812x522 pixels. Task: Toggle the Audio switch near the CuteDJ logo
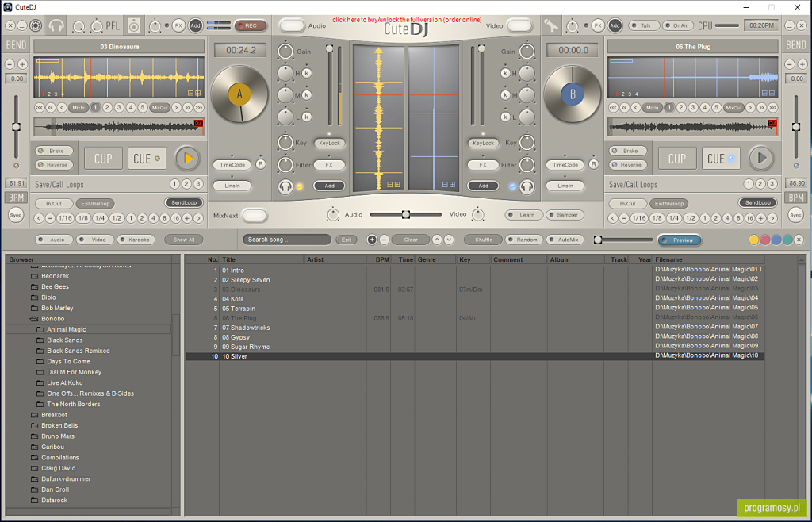pyautogui.click(x=292, y=25)
